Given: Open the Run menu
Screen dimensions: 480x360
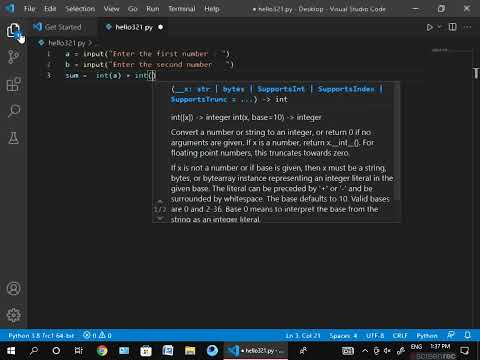Looking at the screenshot, I should pyautogui.click(x=153, y=9).
